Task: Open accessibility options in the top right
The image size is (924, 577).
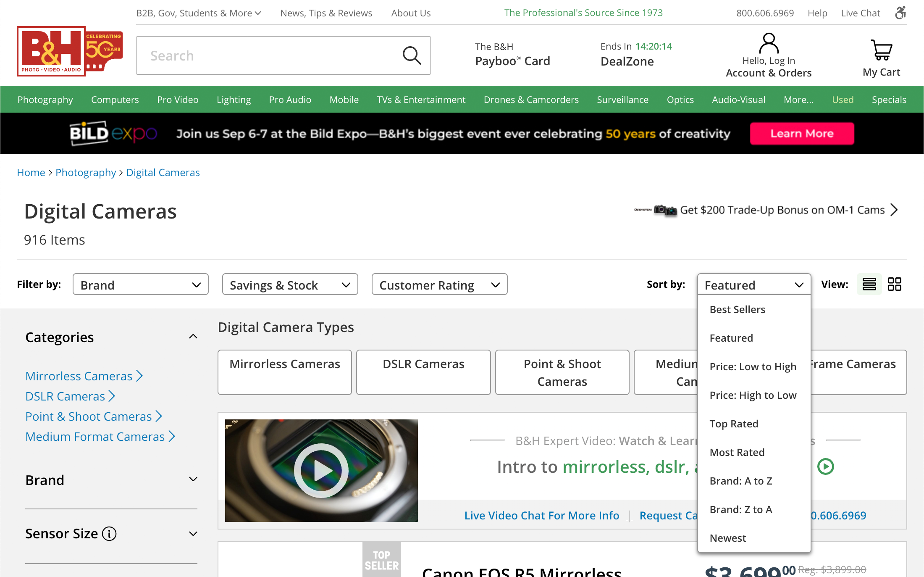Action: pyautogui.click(x=900, y=13)
